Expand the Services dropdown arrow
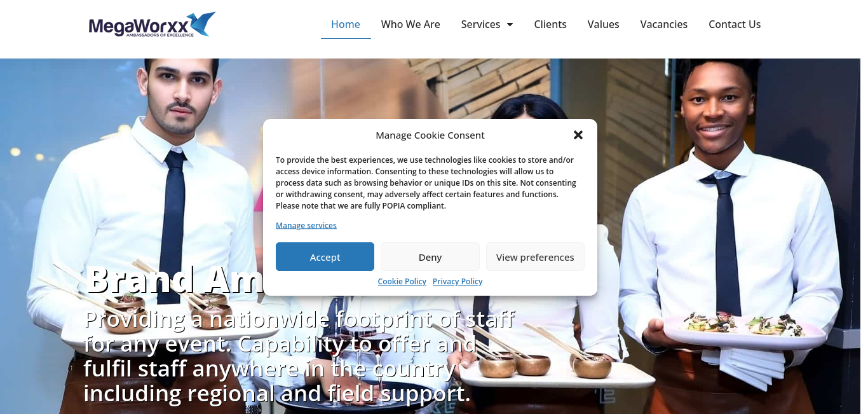The height and width of the screenshot is (414, 868). [510, 25]
